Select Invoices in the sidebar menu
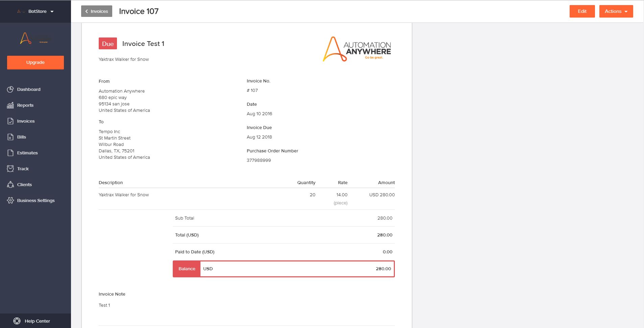This screenshot has height=328, width=644. [x=26, y=121]
